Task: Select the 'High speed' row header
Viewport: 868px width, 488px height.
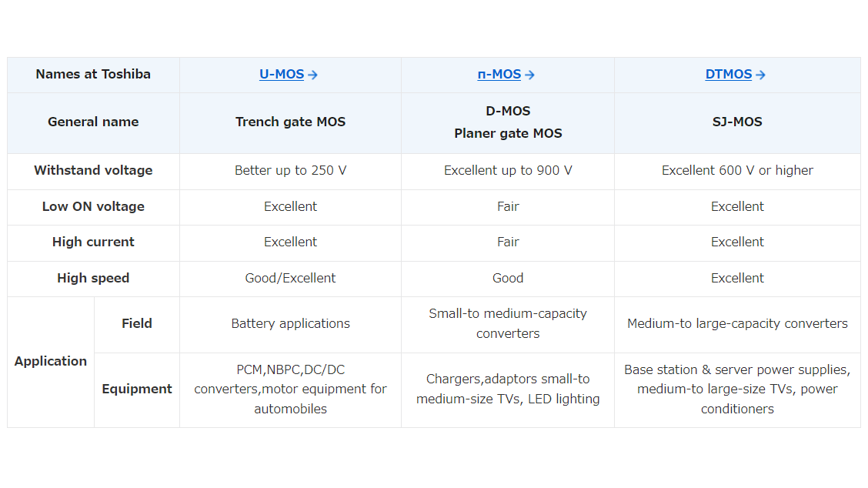Action: click(93, 279)
